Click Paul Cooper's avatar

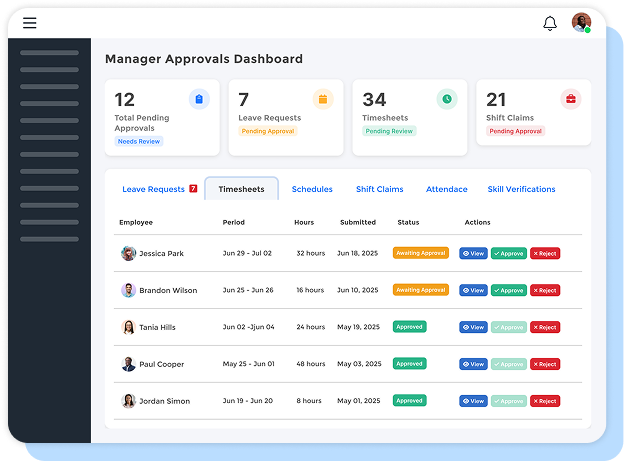click(x=129, y=364)
